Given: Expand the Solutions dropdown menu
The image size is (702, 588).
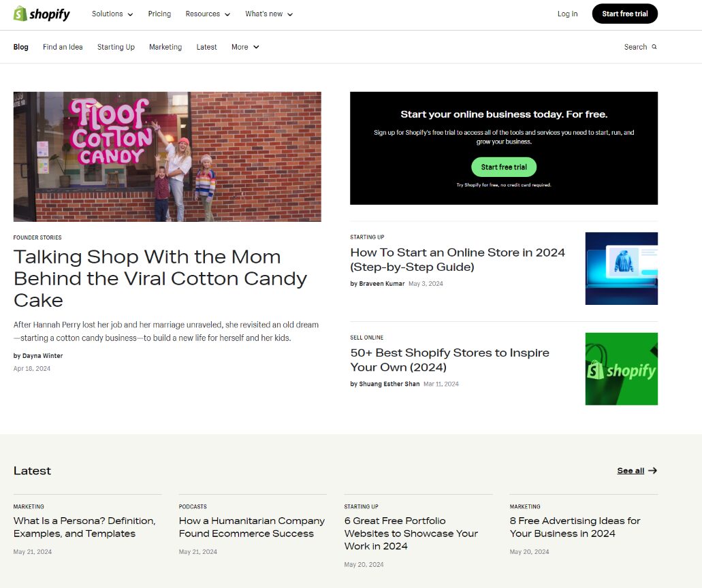Looking at the screenshot, I should click(112, 14).
